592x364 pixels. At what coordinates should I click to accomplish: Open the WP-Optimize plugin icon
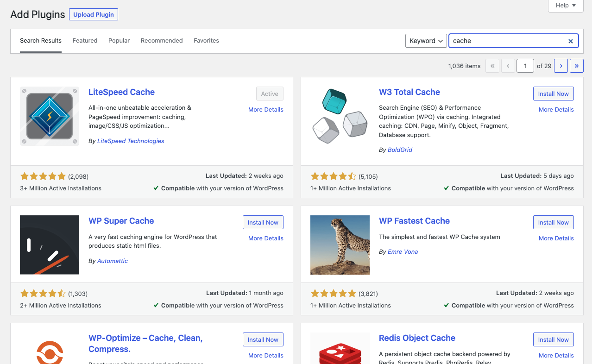pos(50,352)
